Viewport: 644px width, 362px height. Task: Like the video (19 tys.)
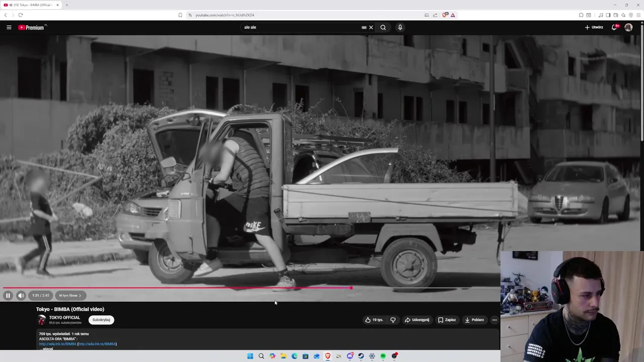374,320
